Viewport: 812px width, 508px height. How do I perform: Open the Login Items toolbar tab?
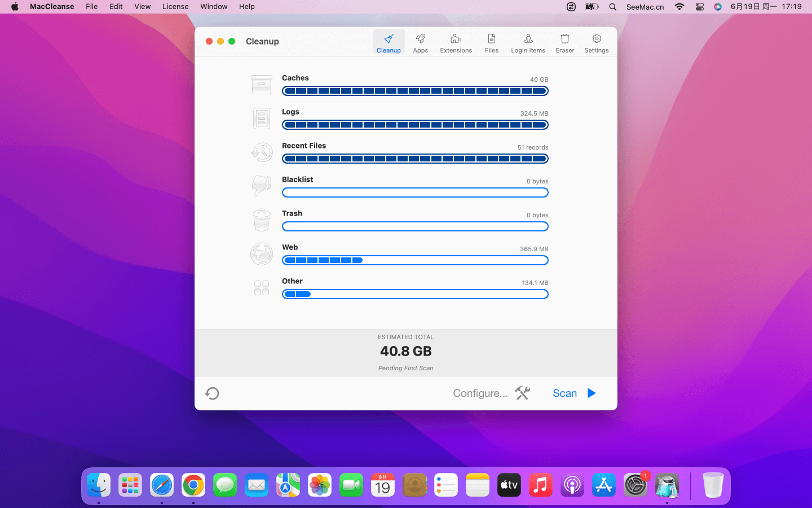[528, 42]
